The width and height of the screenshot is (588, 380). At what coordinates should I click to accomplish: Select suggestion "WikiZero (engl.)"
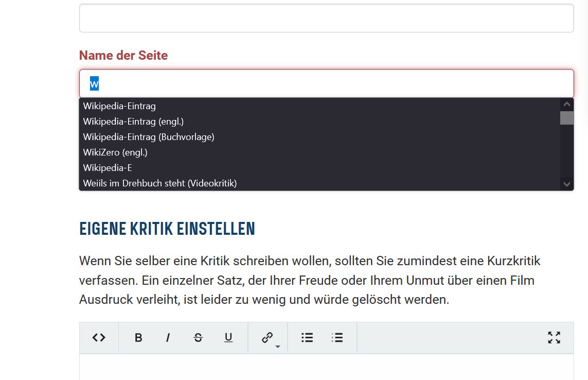pyautogui.click(x=319, y=152)
